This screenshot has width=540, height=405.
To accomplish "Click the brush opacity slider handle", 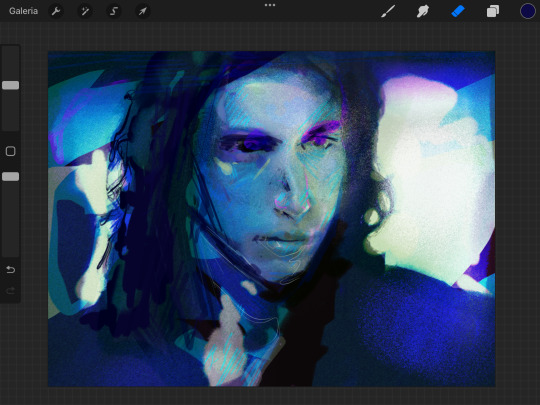I will point(11,177).
